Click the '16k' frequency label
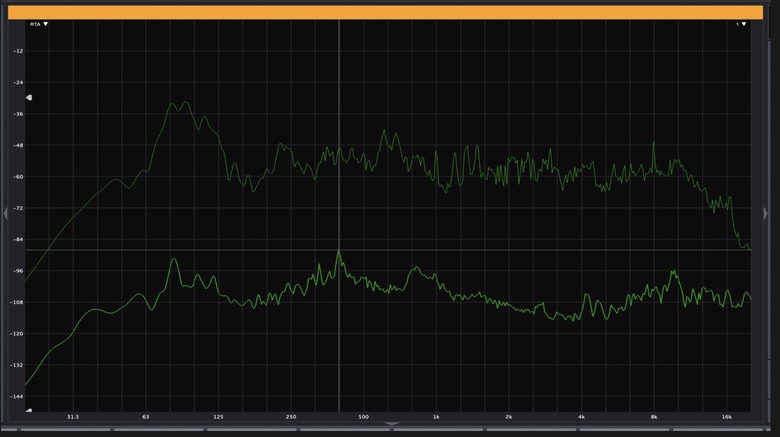This screenshot has width=780, height=437. [x=727, y=417]
